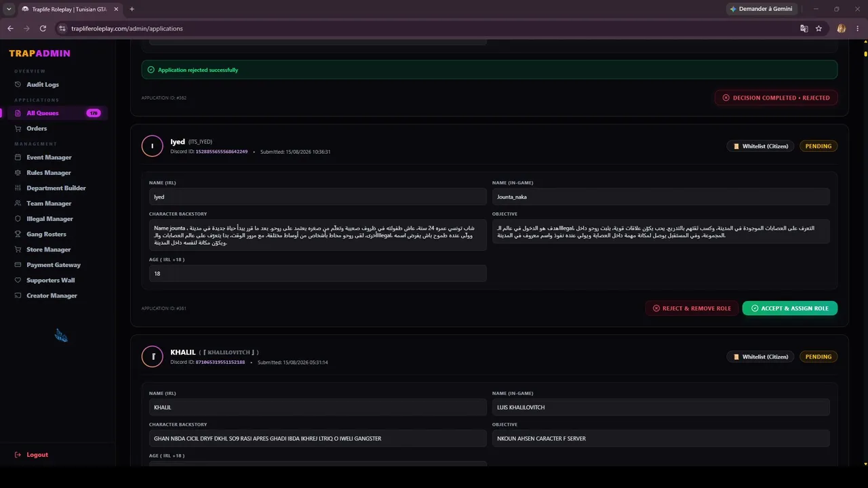This screenshot has width=868, height=488.
Task: Open the Gang Rosters menu item
Action: (46, 235)
